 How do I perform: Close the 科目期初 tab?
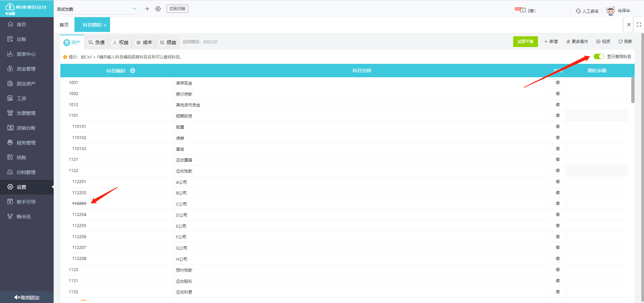point(105,25)
